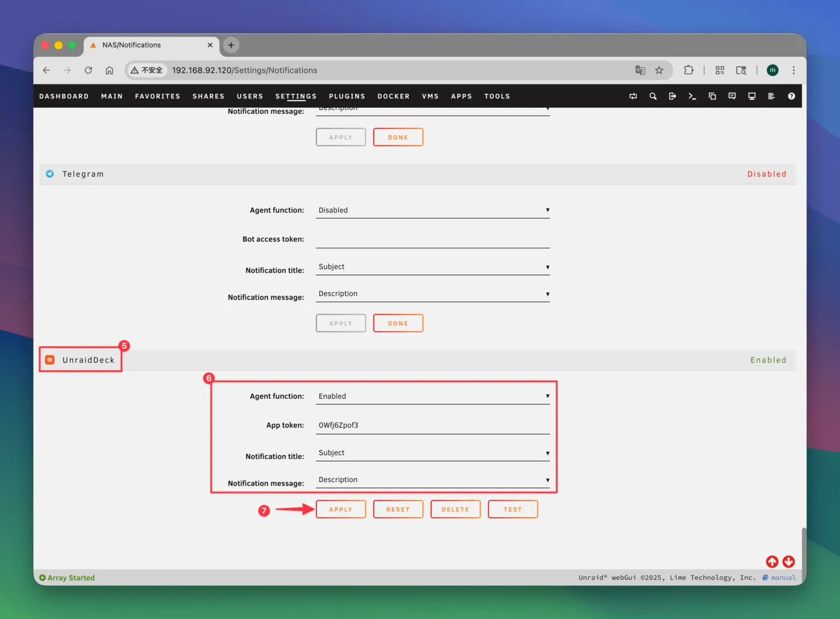Open the browser profile avatar 'm'
Image resolution: width=840 pixels, height=619 pixels.
(x=773, y=70)
